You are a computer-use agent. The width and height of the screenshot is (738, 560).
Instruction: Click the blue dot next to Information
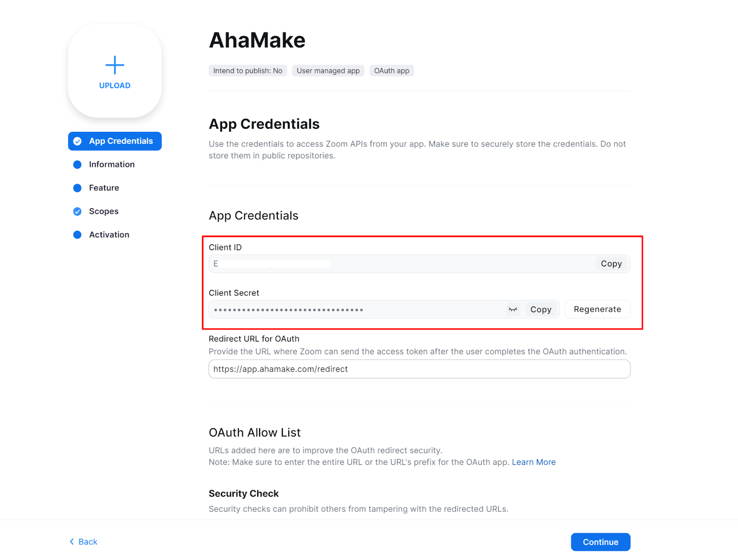[x=77, y=165]
